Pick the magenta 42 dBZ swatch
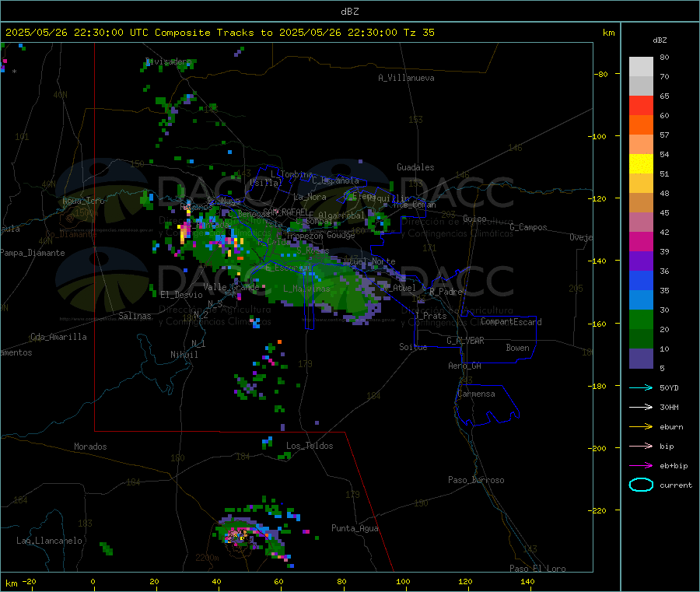 coord(641,241)
